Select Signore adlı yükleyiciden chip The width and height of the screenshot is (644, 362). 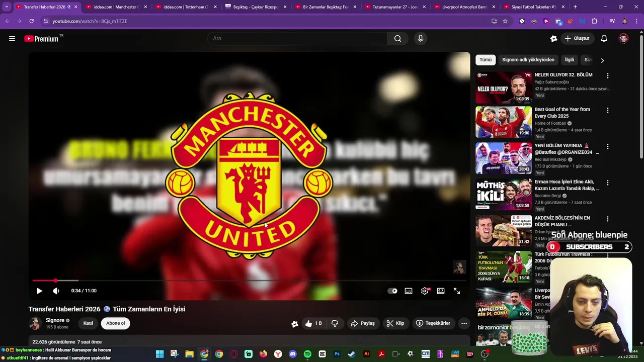(528, 60)
